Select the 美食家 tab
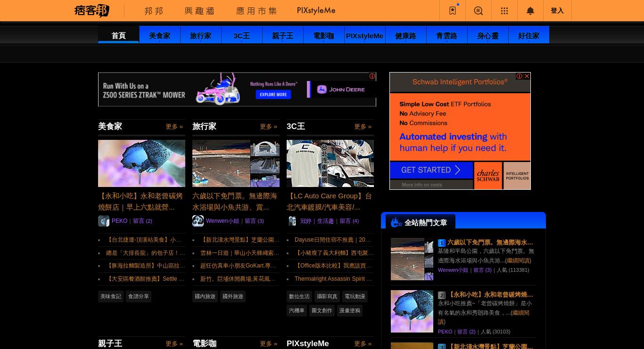Image resolution: width=644 pixels, height=349 pixels. [x=160, y=35]
